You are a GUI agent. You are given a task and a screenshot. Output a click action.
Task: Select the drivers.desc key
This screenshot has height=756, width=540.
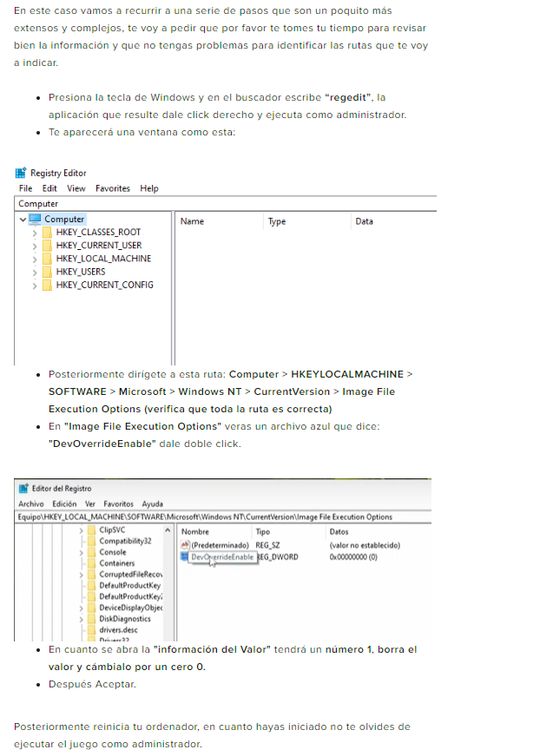coord(118,629)
